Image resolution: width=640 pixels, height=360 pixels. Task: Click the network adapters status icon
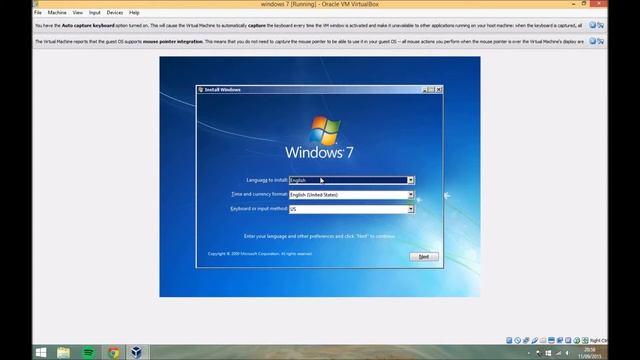526,340
